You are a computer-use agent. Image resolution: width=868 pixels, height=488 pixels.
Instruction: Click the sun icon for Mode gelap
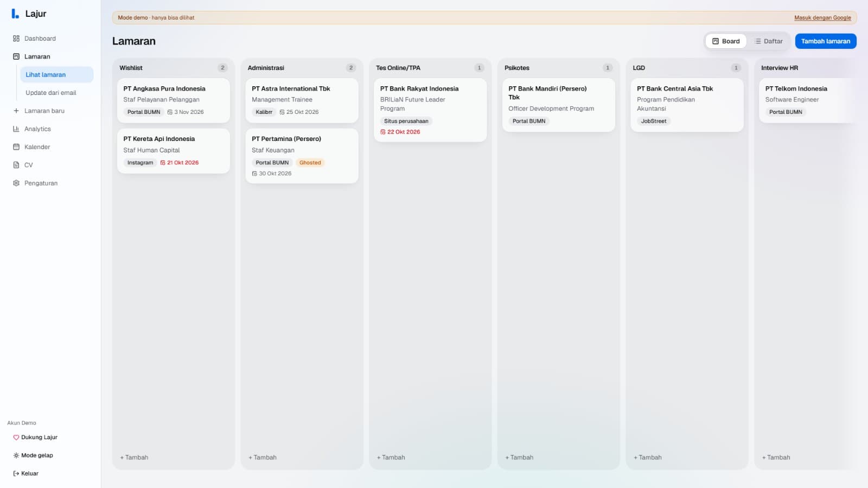pos(16,455)
